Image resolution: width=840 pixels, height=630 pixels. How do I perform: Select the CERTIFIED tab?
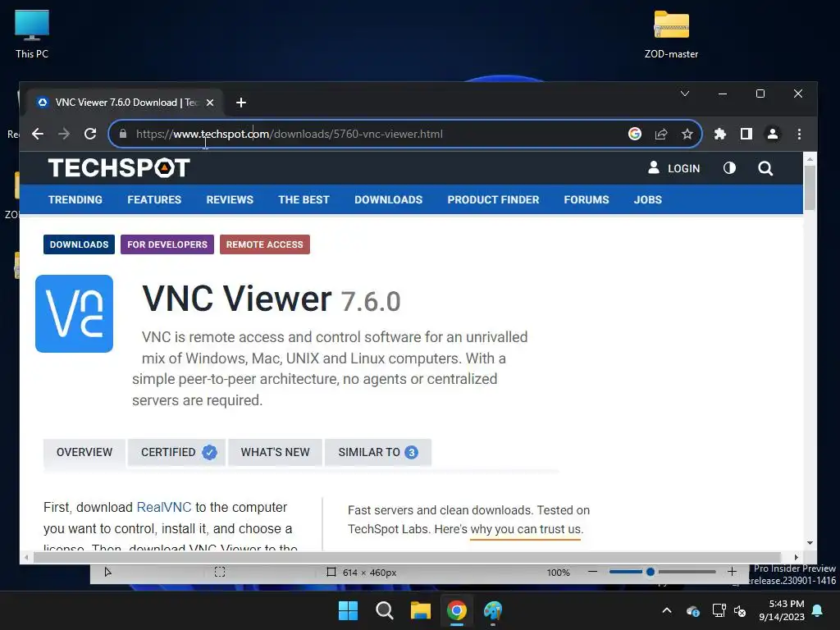[176, 452]
